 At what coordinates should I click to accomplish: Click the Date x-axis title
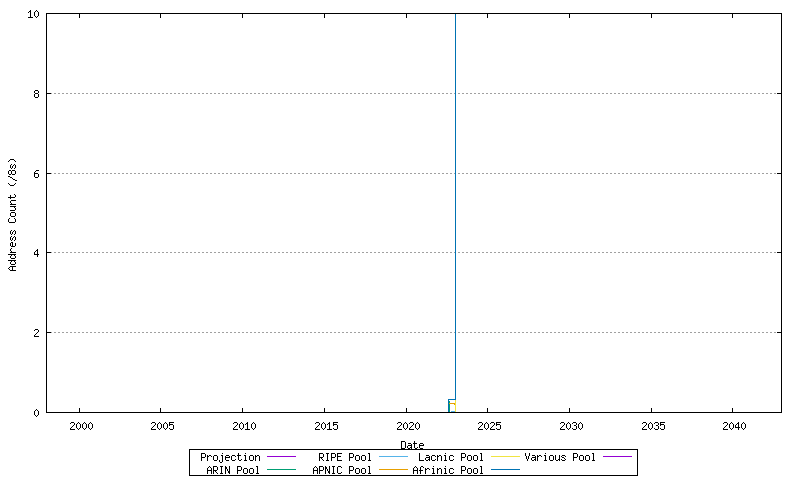pos(412,444)
